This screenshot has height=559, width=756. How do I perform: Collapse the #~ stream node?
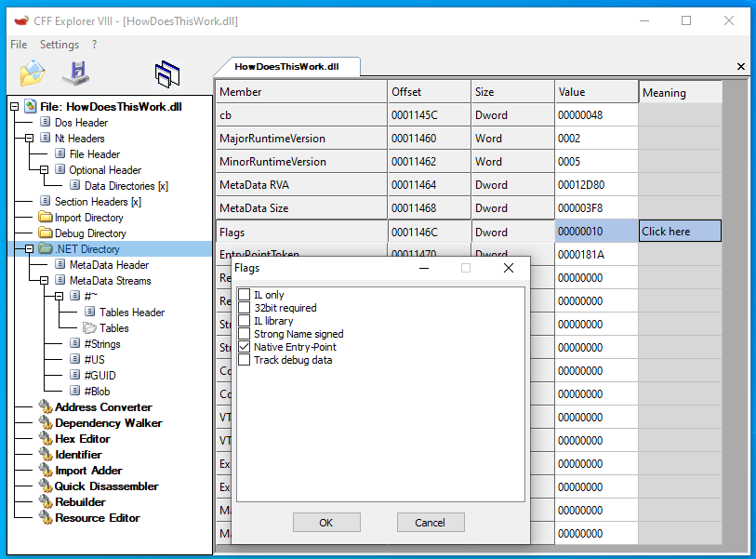coord(59,296)
